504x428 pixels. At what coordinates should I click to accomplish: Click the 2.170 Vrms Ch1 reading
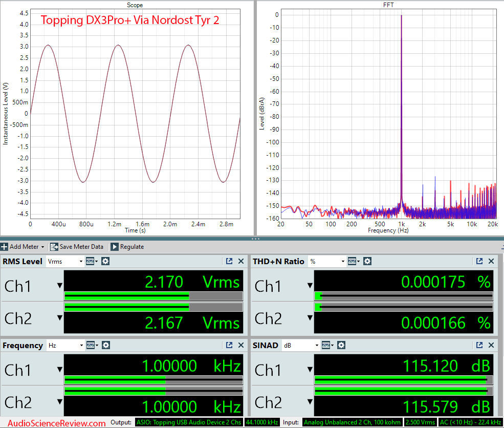click(x=192, y=282)
